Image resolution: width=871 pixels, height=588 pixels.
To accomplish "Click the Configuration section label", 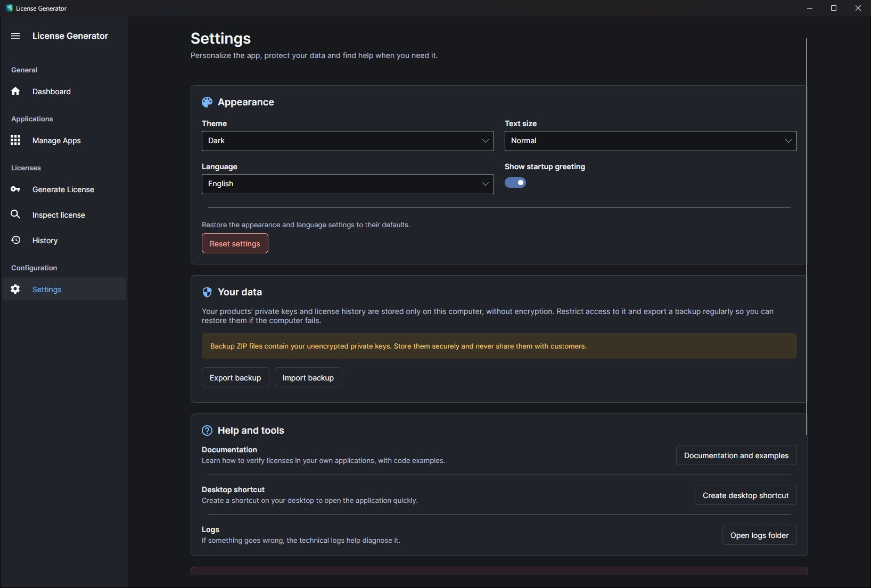I will [34, 268].
